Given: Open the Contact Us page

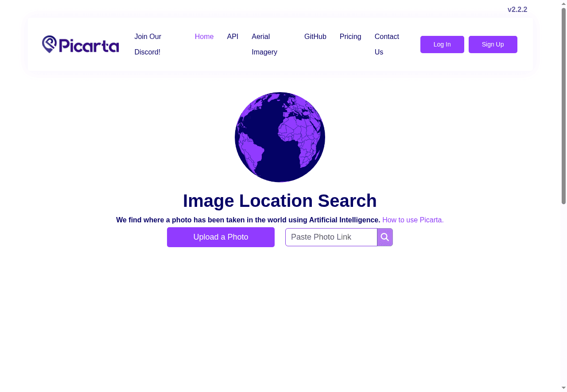Looking at the screenshot, I should 387,44.
